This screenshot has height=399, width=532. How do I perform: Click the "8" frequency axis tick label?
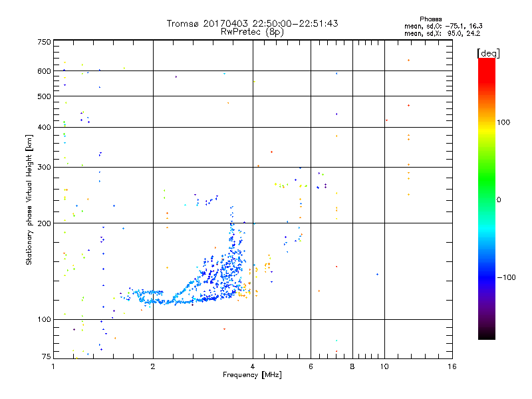click(x=352, y=366)
